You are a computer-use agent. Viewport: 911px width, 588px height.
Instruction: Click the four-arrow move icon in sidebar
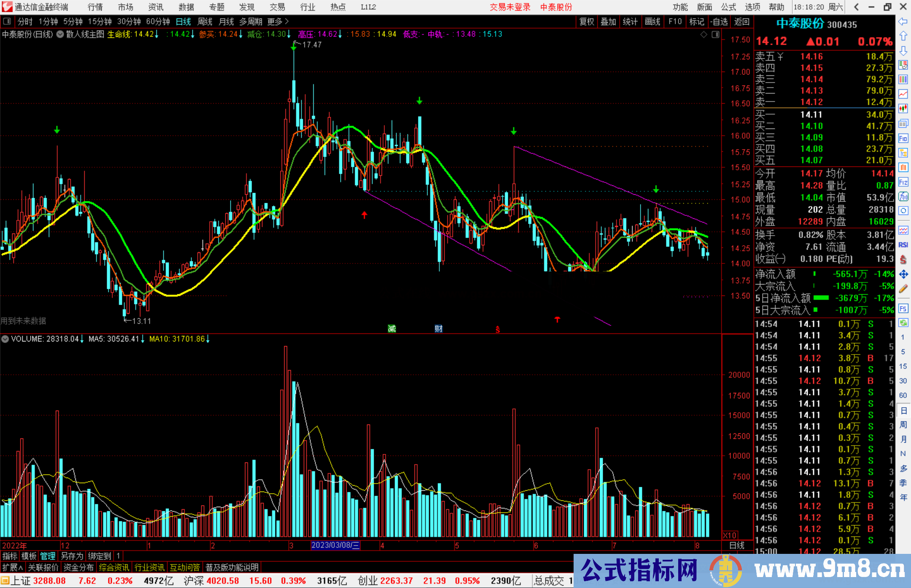(903, 274)
